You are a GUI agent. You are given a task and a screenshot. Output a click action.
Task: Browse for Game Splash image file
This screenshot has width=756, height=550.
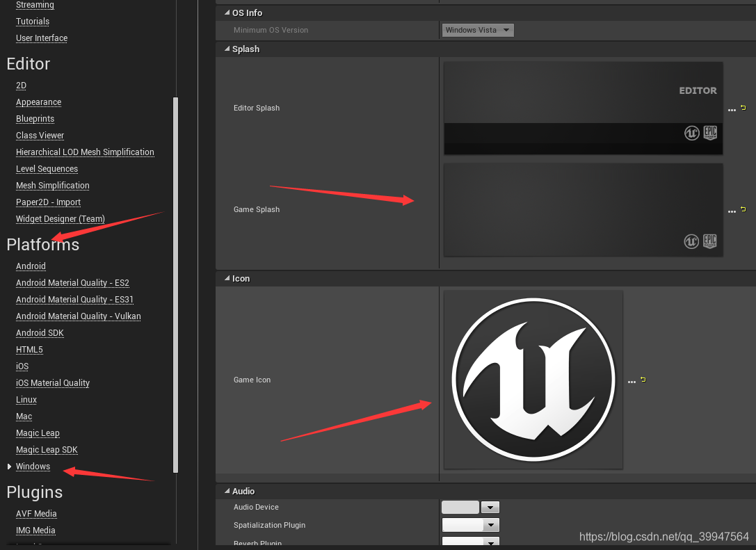pyautogui.click(x=732, y=211)
